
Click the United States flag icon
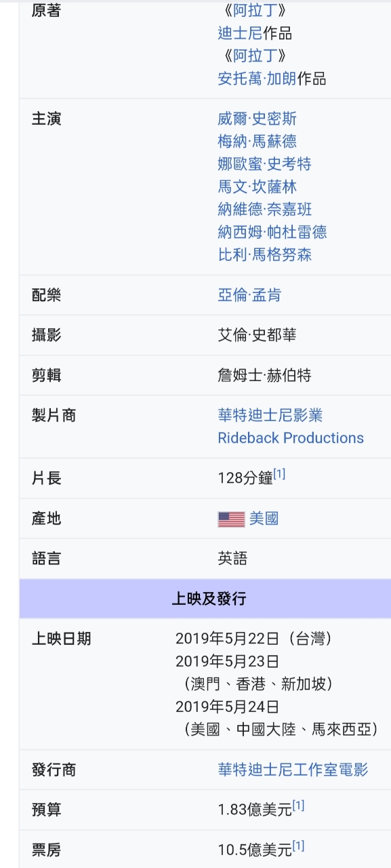pyautogui.click(x=231, y=519)
